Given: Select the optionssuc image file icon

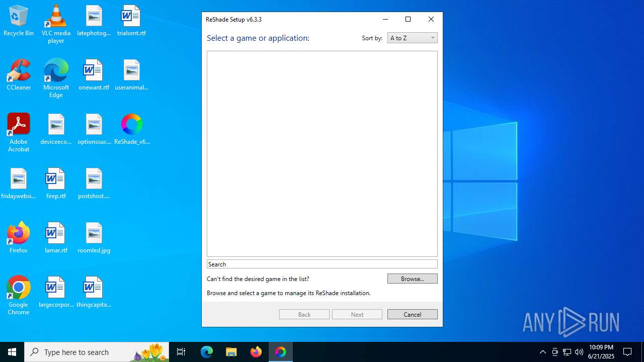Looking at the screenshot, I should (94, 130).
